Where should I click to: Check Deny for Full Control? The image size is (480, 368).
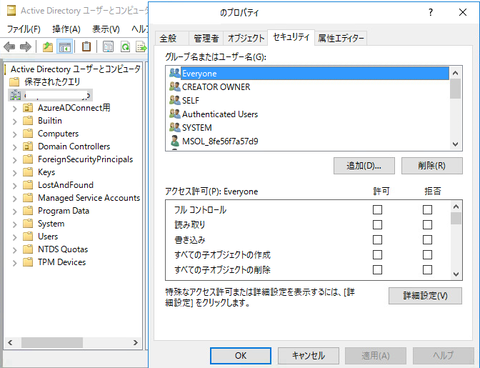click(427, 210)
